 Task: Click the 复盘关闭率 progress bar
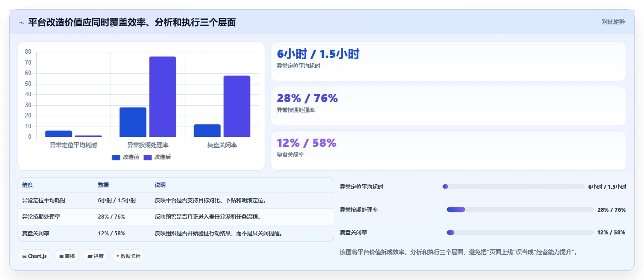520,233
